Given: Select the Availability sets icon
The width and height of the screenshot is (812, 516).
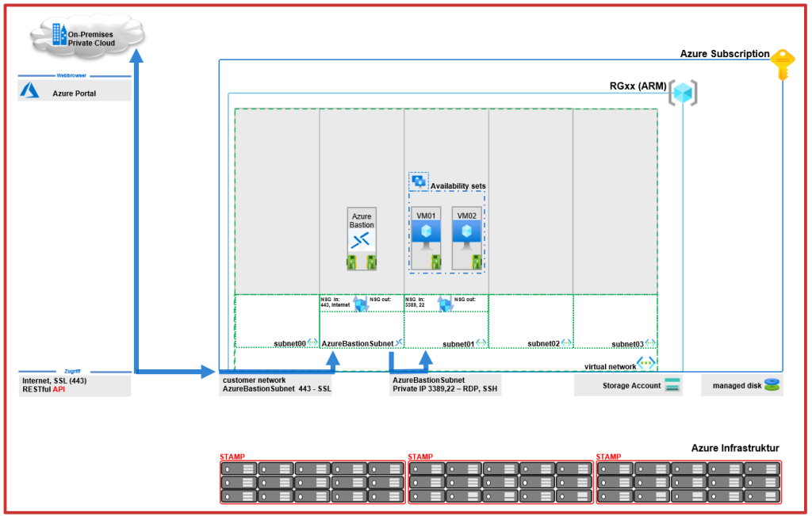Looking at the screenshot, I should tap(419, 182).
